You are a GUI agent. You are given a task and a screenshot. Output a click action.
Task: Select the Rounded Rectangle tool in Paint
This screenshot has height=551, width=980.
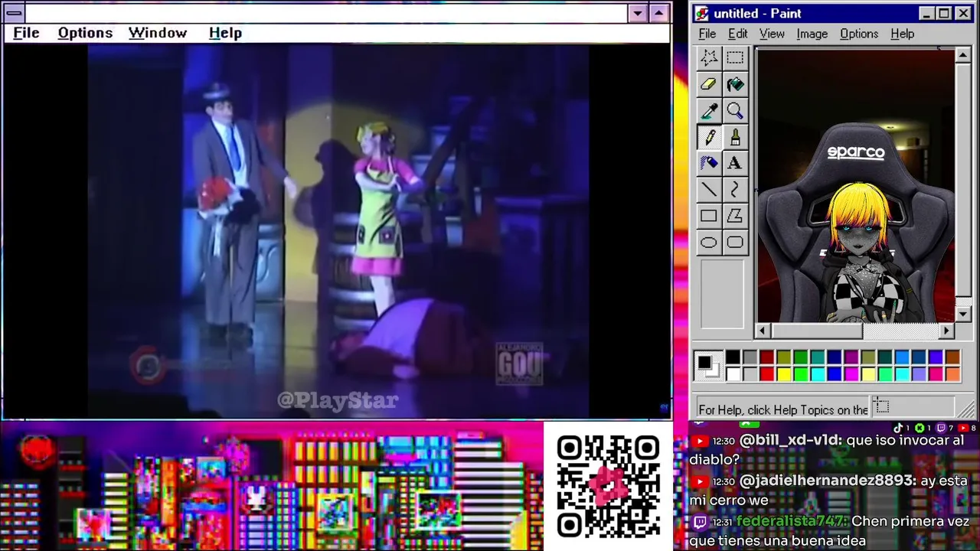[735, 243]
